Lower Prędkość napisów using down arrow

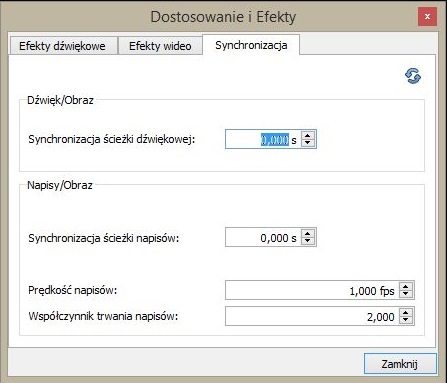[406, 294]
